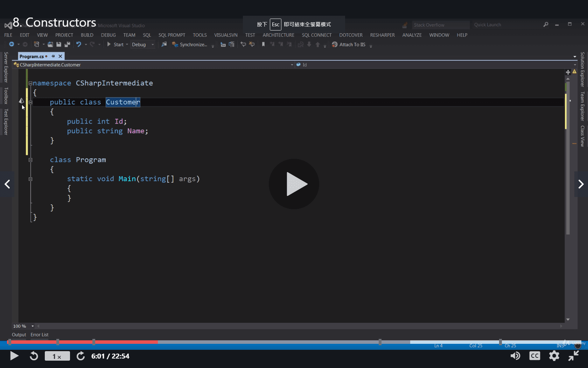
Task: Go to the next lecture arrow
Action: point(581,184)
